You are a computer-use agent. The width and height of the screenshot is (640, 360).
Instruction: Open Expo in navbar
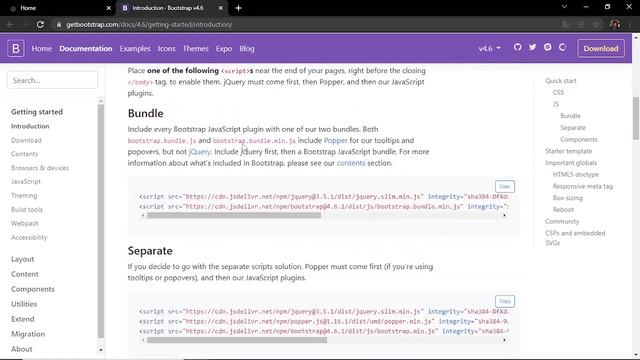224,49
